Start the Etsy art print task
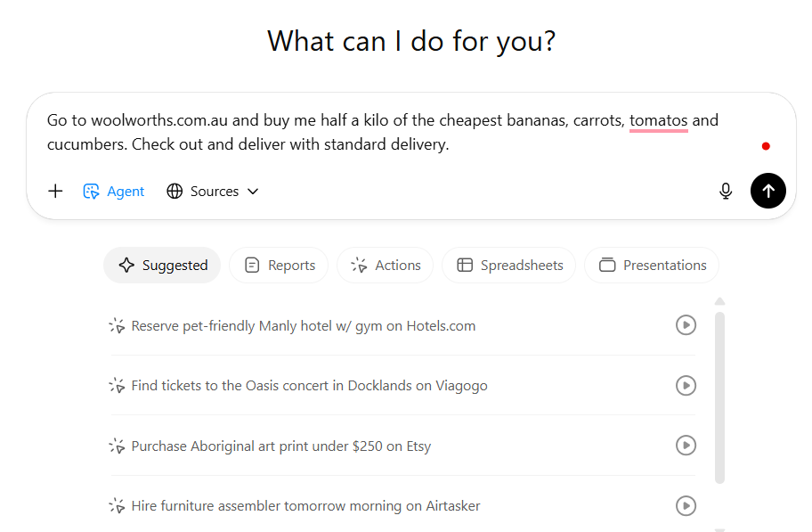Image resolution: width=812 pixels, height=532 pixels. pyautogui.click(x=686, y=445)
